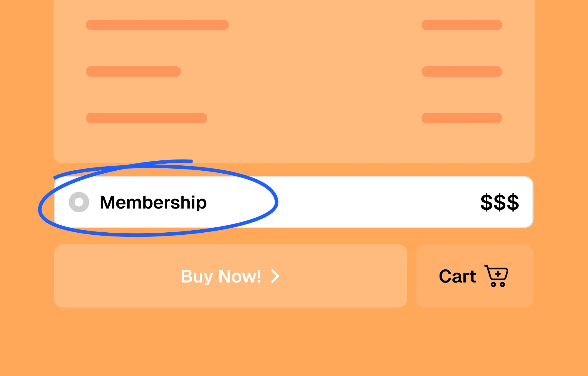Click the third left placeholder bar
588x376 pixels.
point(146,118)
